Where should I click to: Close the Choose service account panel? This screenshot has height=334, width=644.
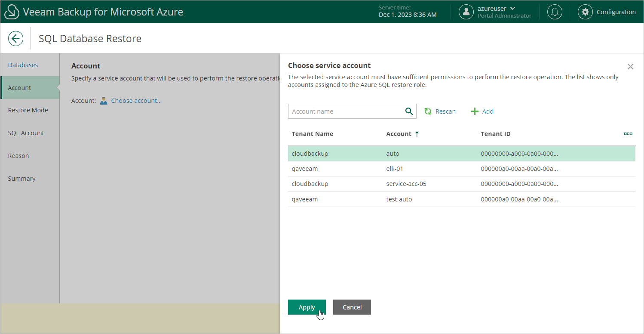click(x=630, y=67)
